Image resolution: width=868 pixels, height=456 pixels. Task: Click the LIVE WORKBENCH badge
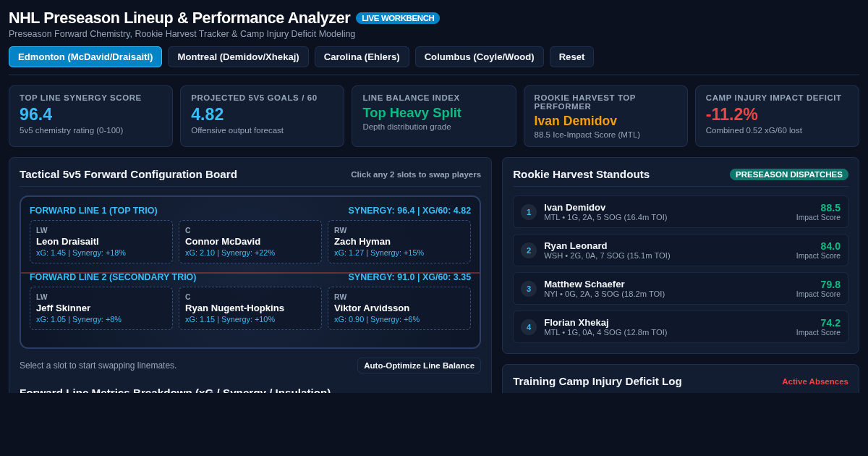tap(398, 18)
